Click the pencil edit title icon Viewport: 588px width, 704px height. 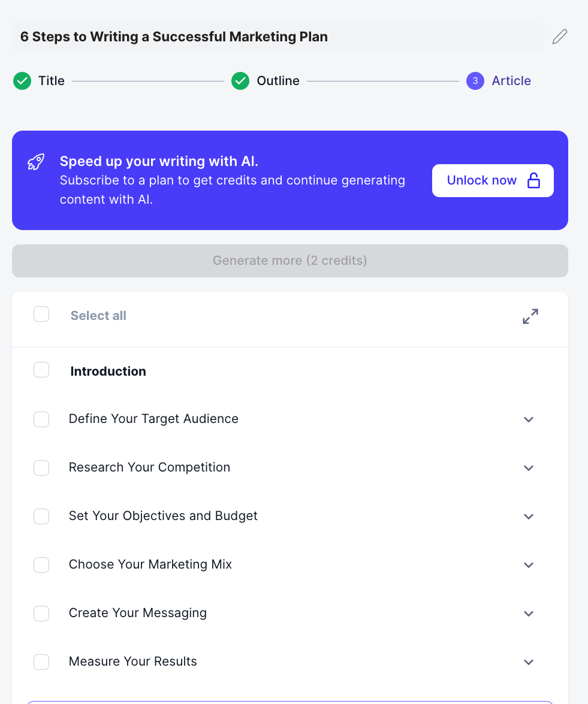point(559,37)
